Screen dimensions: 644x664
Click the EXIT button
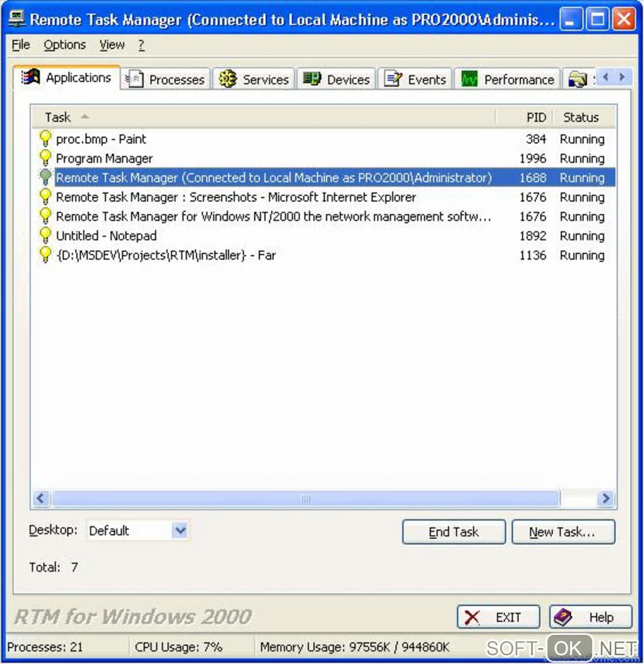coord(498,617)
